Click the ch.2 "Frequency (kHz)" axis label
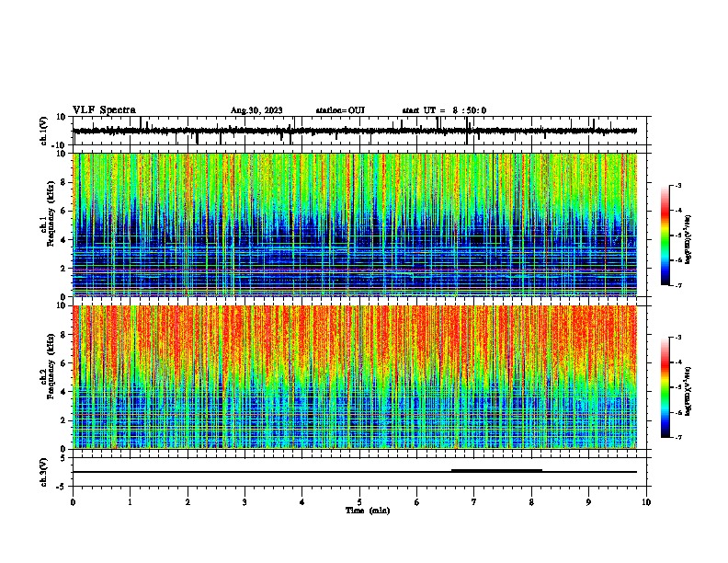Screen dimensions: 728x563 pyautogui.click(x=51, y=366)
